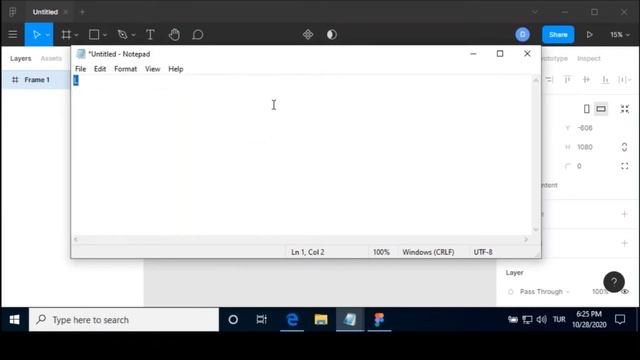Open the 15% zoom dropdown
The height and width of the screenshot is (360, 640).
620,35
